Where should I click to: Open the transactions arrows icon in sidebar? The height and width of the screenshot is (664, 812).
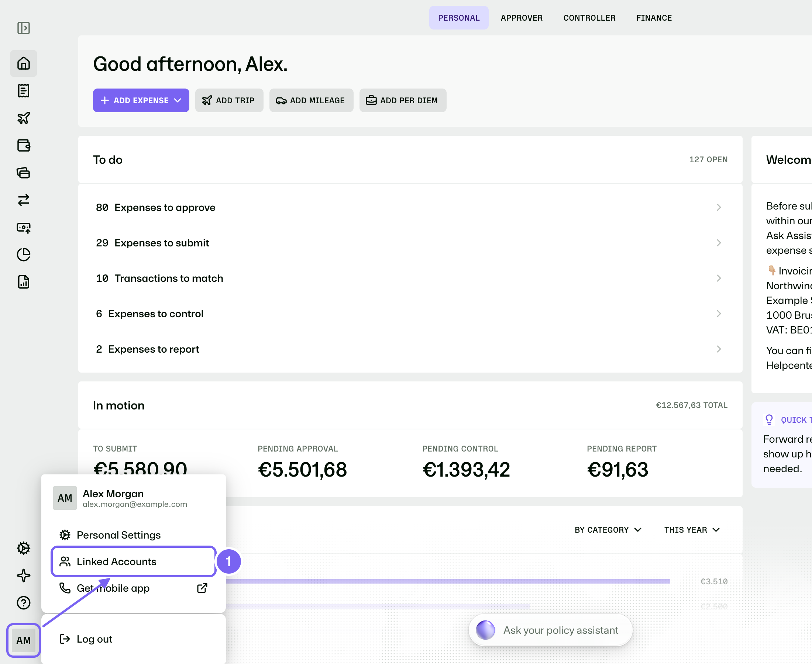pyautogui.click(x=23, y=200)
